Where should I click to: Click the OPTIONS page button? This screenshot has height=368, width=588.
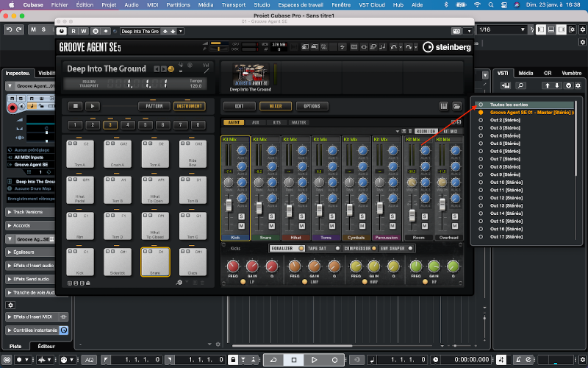click(x=312, y=106)
